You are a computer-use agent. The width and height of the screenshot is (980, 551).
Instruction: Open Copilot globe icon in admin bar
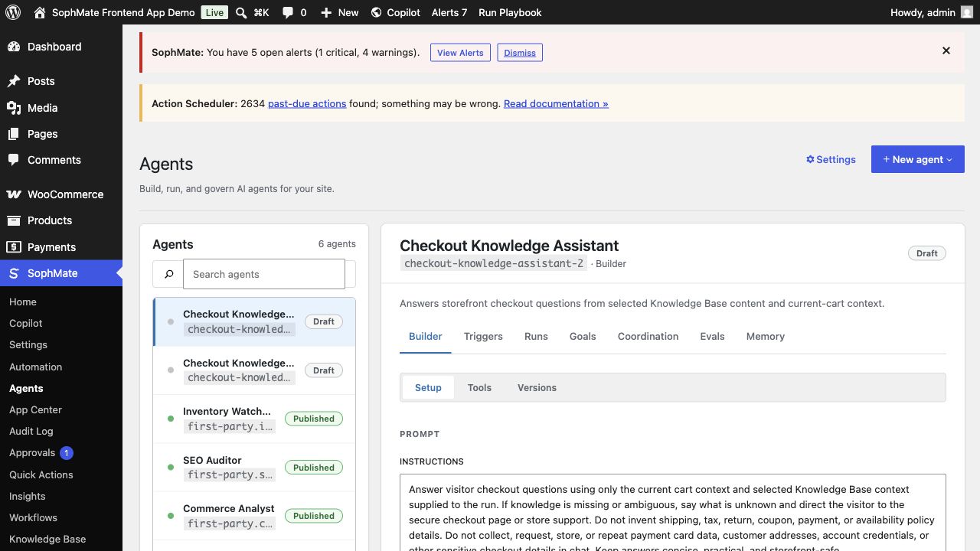click(x=376, y=12)
